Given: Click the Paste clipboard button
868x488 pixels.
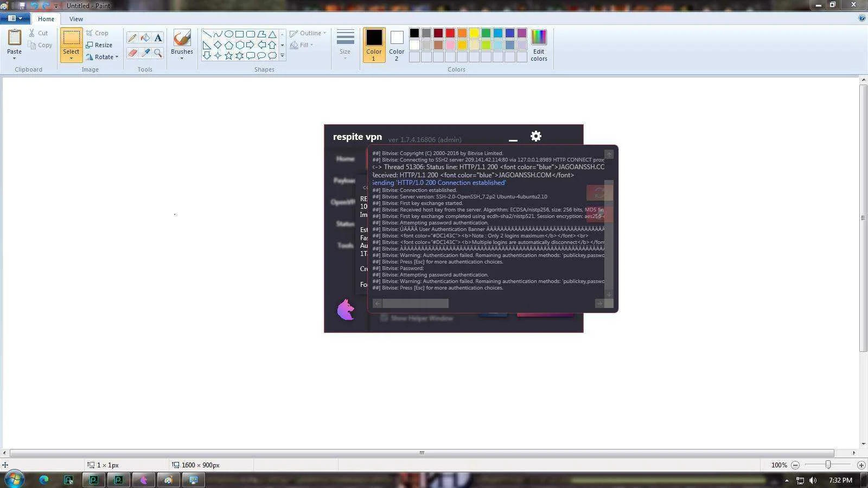Looking at the screenshot, I should [14, 38].
